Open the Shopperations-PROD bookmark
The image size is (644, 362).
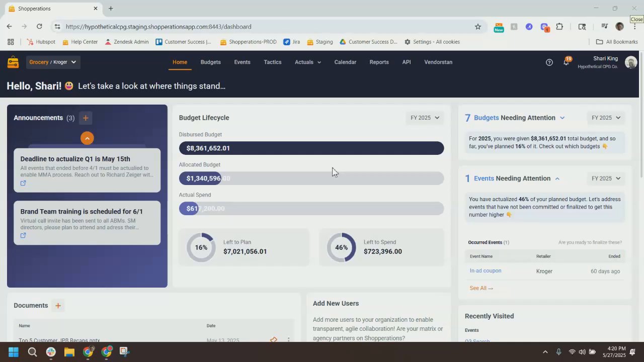point(248,42)
